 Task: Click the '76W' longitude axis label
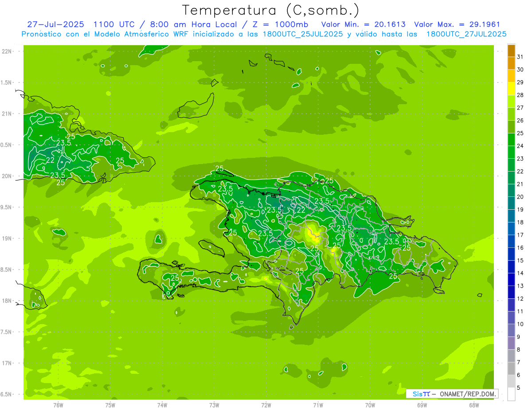[58, 405]
